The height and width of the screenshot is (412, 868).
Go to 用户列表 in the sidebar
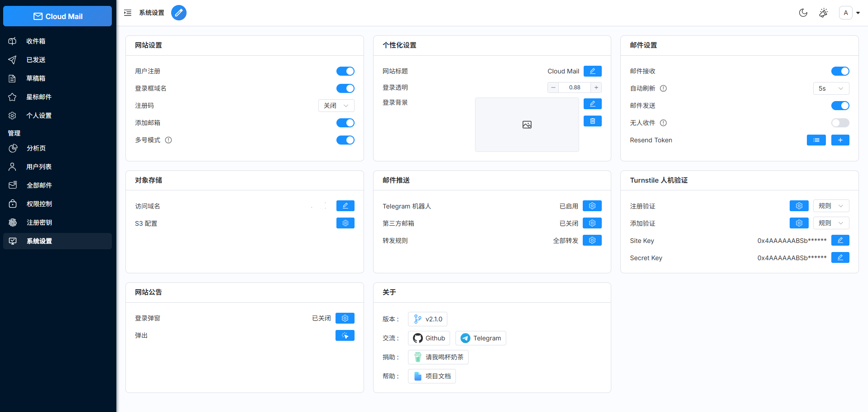pyautogui.click(x=39, y=166)
